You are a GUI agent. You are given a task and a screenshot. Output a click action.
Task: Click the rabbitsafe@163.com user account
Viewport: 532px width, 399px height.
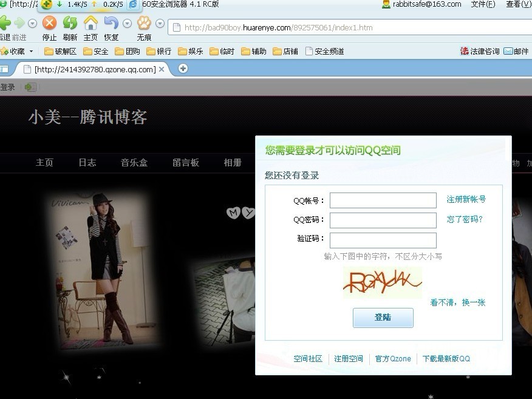coord(421,4)
